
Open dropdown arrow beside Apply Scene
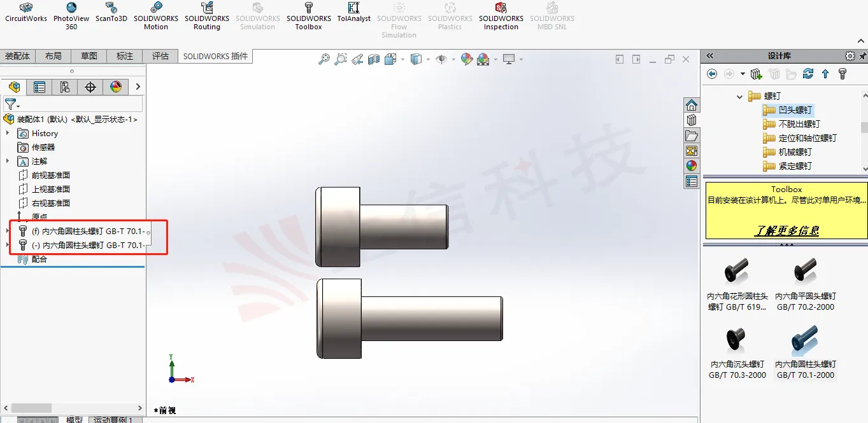[495, 59]
